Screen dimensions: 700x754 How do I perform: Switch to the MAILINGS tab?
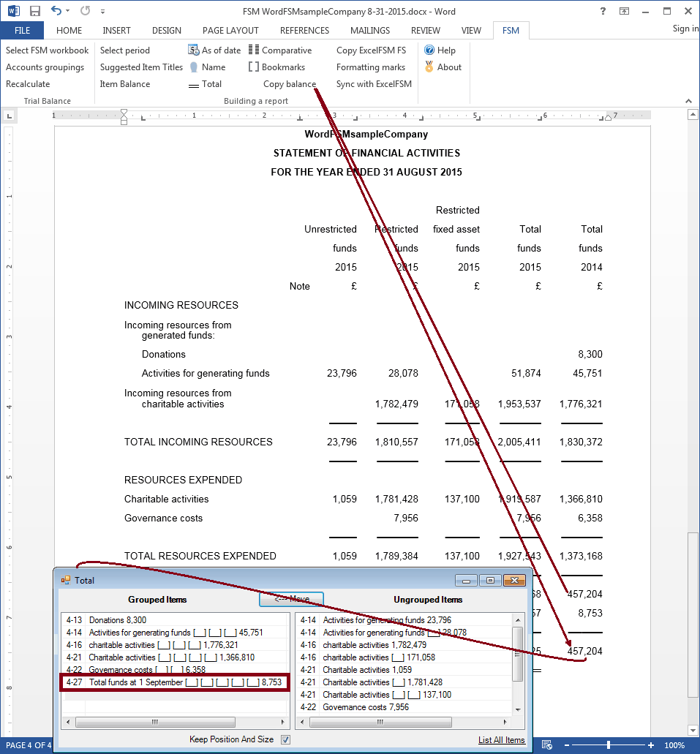coord(370,30)
